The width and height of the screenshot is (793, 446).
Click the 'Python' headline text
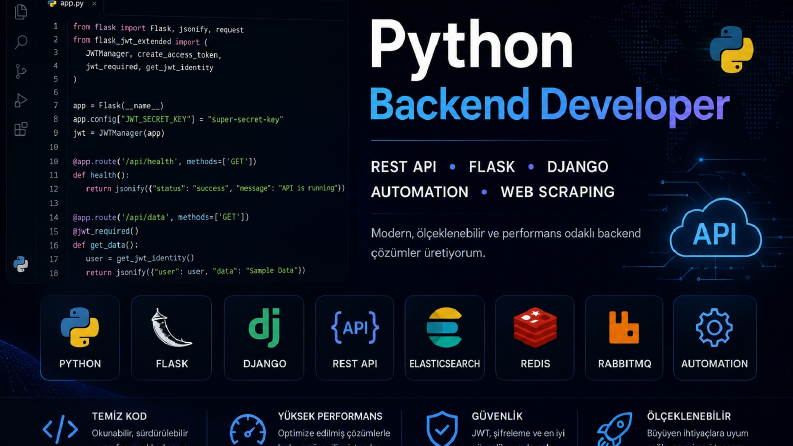point(471,48)
